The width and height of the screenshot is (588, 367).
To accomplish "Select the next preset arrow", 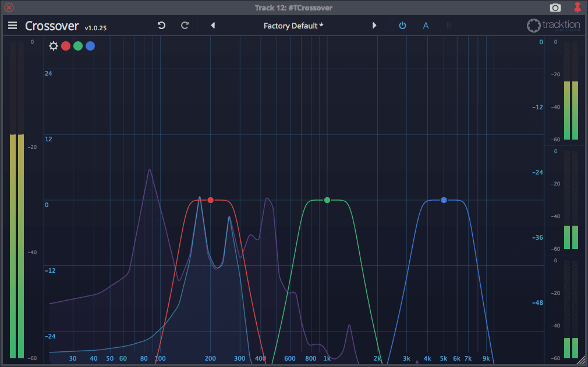I will click(374, 26).
